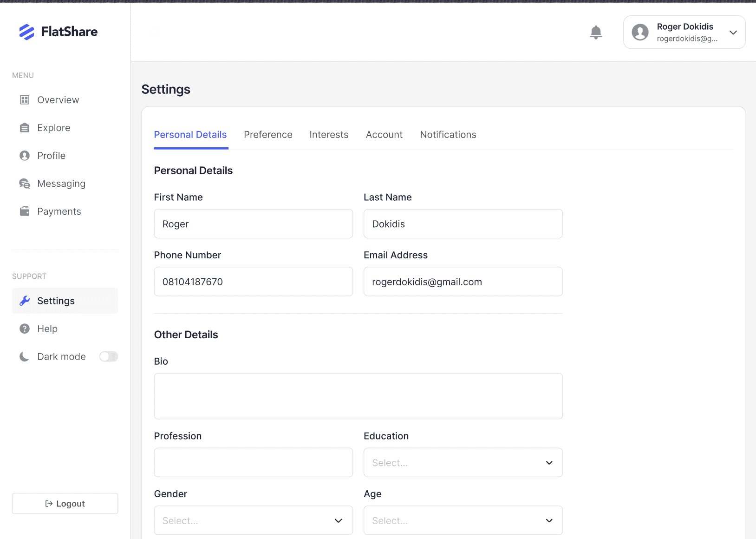The image size is (756, 539).
Task: Switch to the Interests tab
Action: [329, 135]
